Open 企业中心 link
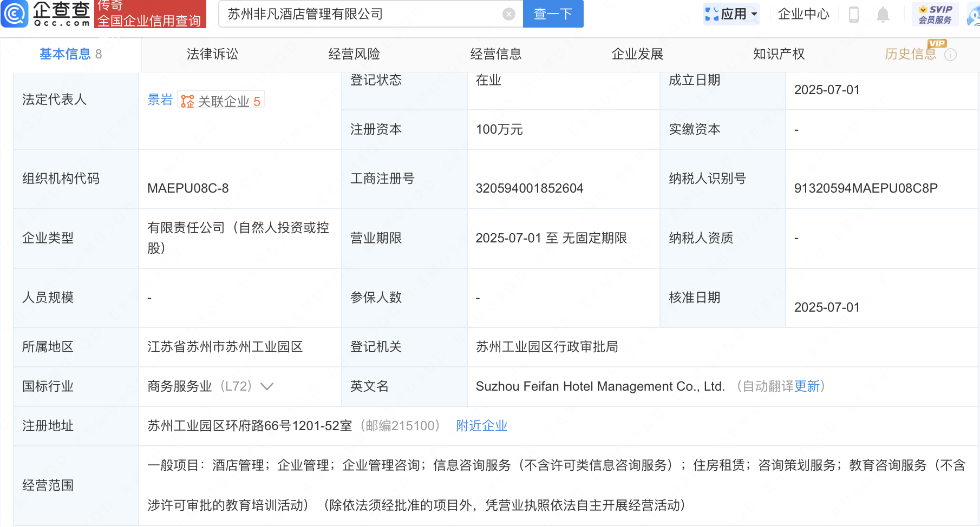This screenshot has width=980, height=527. [803, 14]
